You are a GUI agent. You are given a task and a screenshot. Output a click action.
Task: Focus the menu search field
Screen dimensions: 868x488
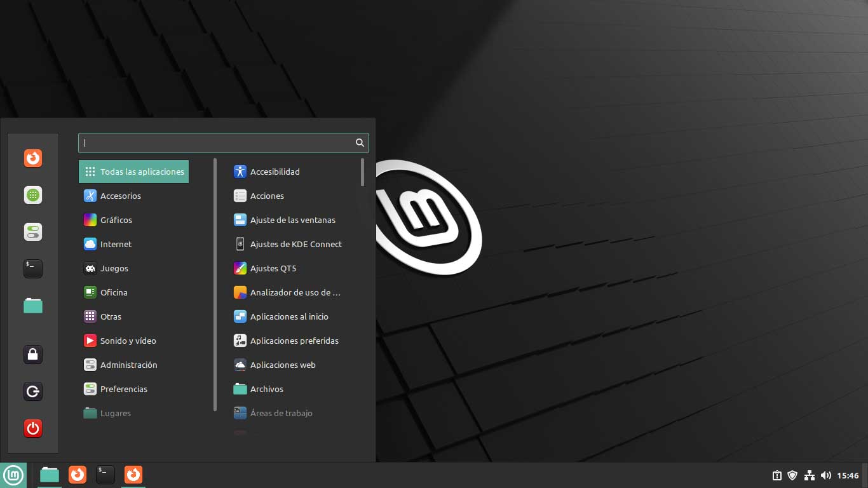[x=223, y=143]
